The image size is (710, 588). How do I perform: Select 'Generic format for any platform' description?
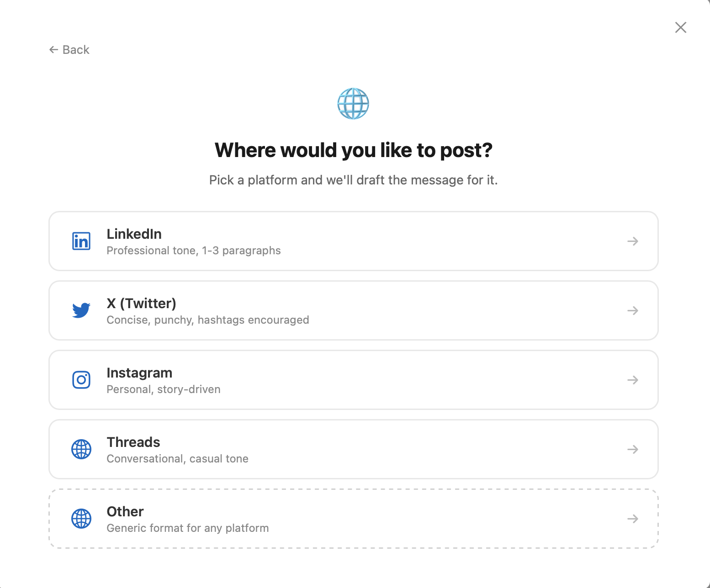pyautogui.click(x=188, y=528)
